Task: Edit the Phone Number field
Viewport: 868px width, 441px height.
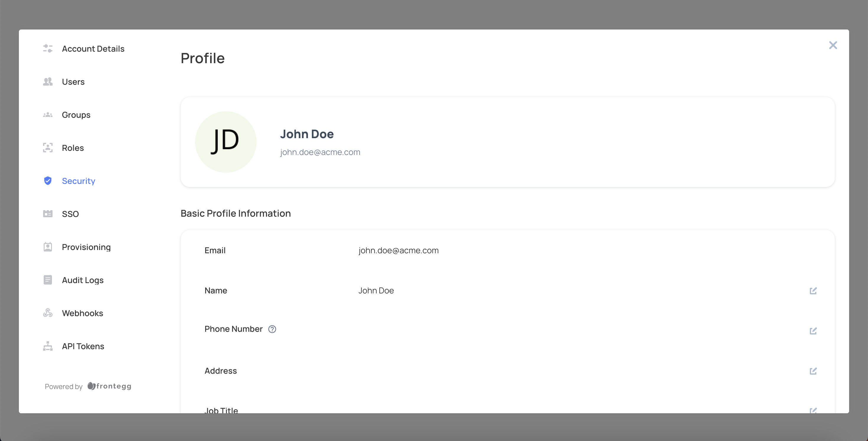Action: tap(813, 331)
